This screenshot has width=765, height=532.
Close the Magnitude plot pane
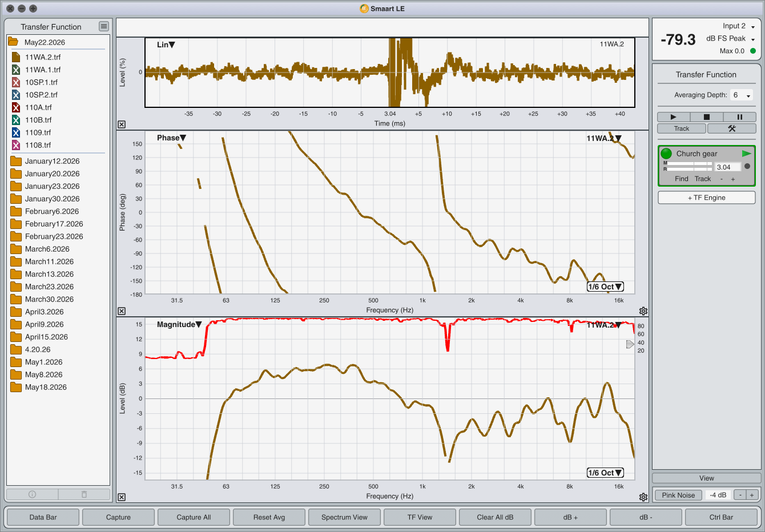point(122,497)
